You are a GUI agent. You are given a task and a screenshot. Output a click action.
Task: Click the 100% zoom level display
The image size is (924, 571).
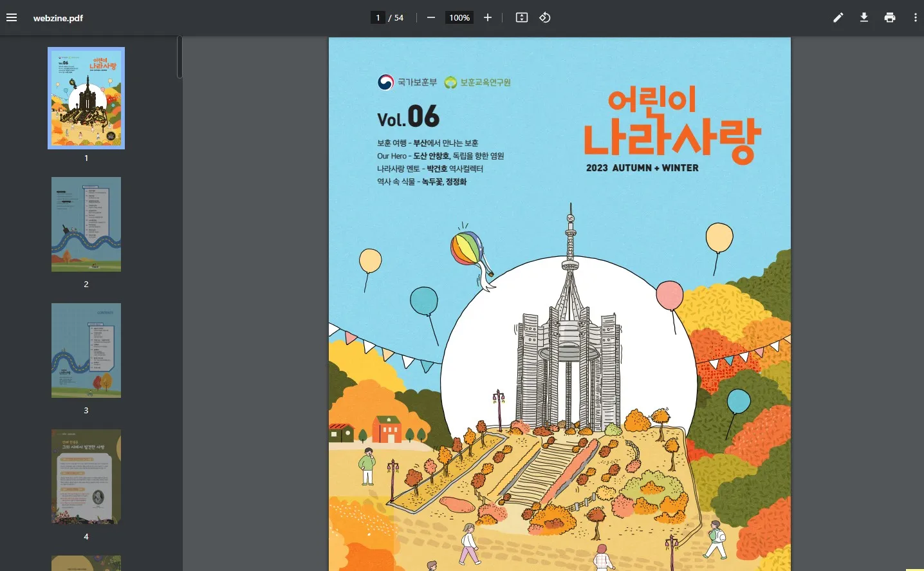click(x=459, y=17)
